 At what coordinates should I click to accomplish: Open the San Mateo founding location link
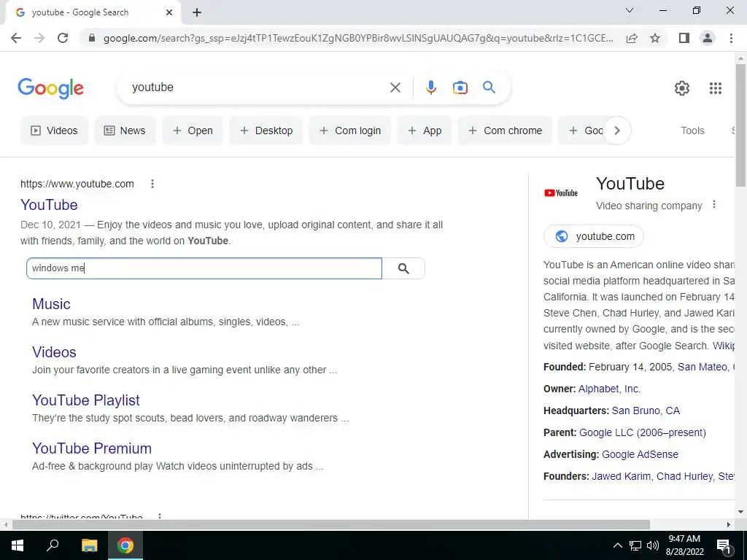[703, 367]
